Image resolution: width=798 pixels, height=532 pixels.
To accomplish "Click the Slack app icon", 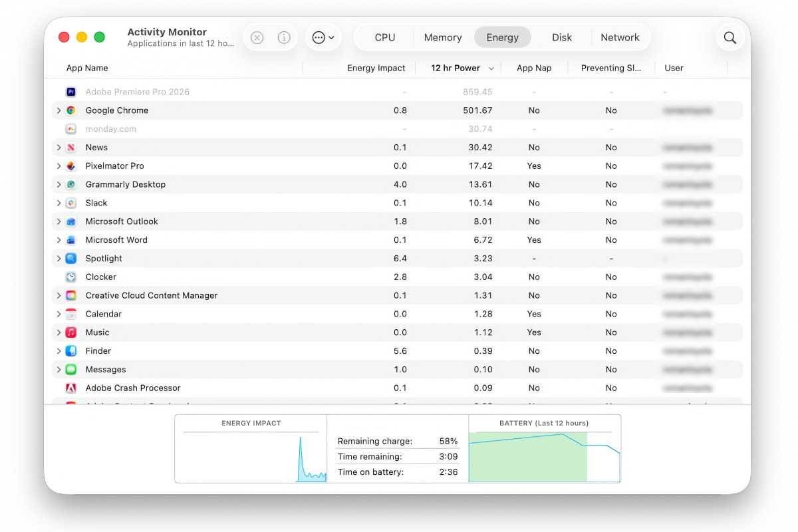I will (x=71, y=203).
